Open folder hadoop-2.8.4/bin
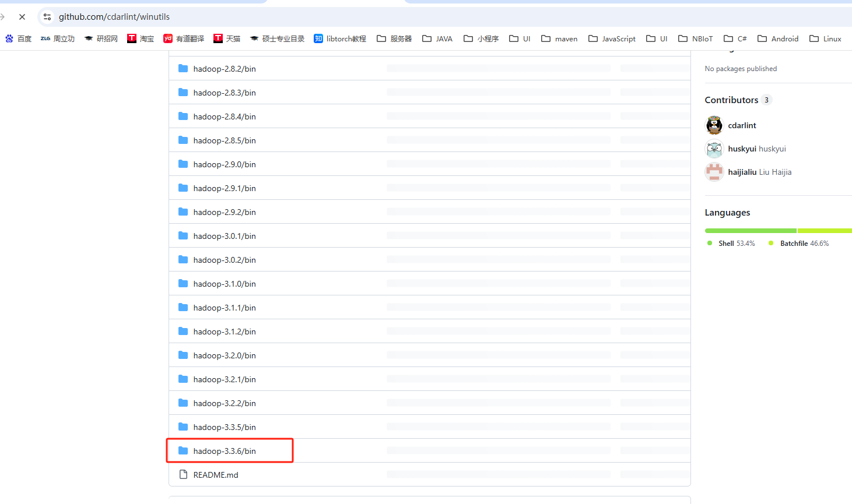The width and height of the screenshot is (852, 504). 225,117
